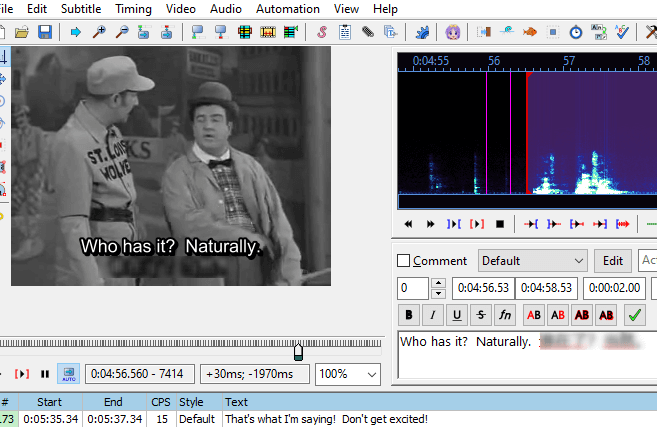Launch ASSDraw purple-haired girl icon
The height and width of the screenshot is (427, 657).
coord(453,32)
